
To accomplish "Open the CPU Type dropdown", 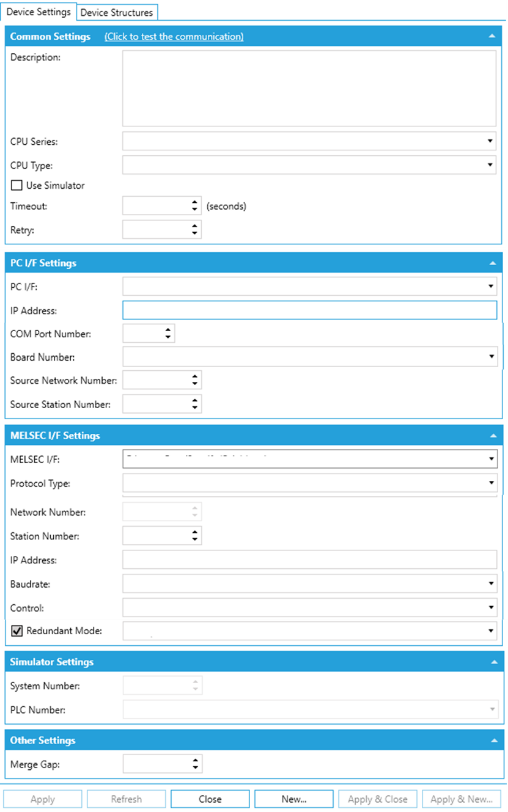I will 490,165.
